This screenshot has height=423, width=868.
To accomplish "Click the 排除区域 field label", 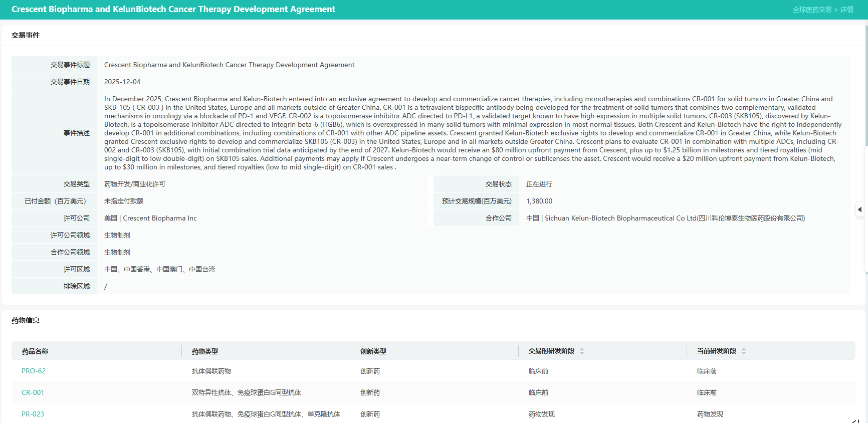I will pos(77,286).
